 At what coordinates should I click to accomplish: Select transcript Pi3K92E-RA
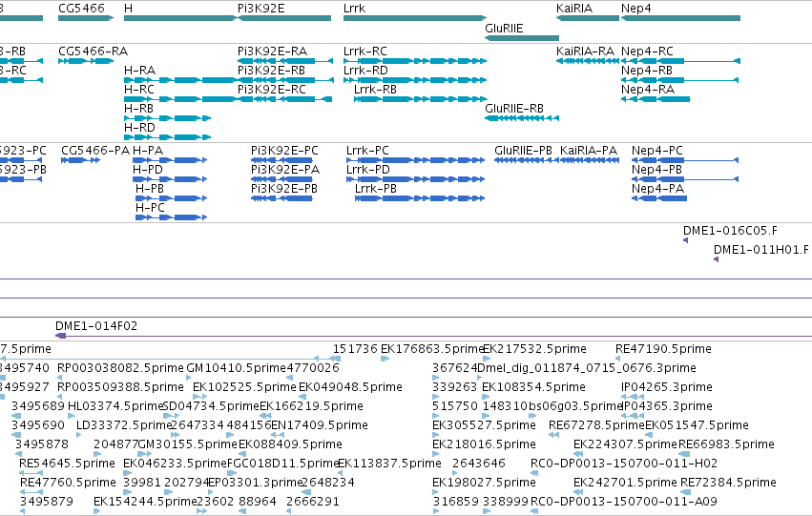click(285, 61)
